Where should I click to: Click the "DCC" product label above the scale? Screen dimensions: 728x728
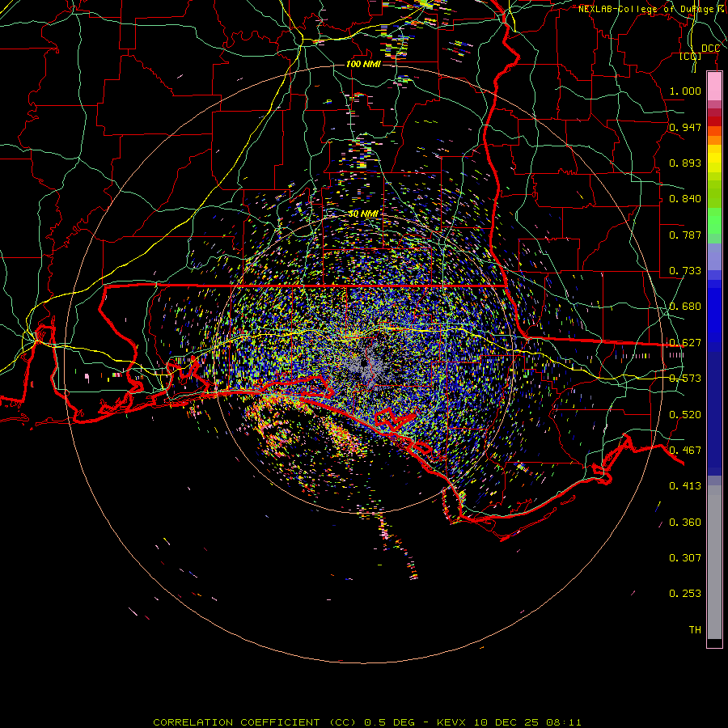tap(710, 49)
